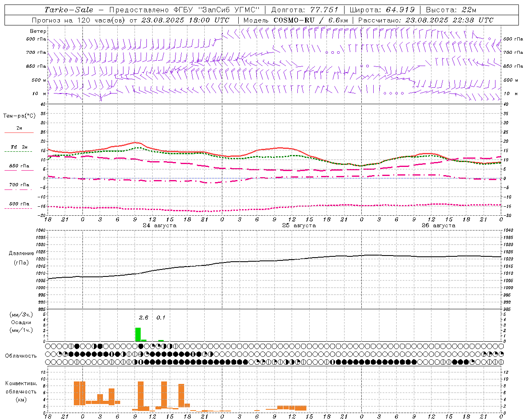Click the precipitation value 2.6
Image resolution: width=525 pixels, height=420 pixels.
coord(144,317)
